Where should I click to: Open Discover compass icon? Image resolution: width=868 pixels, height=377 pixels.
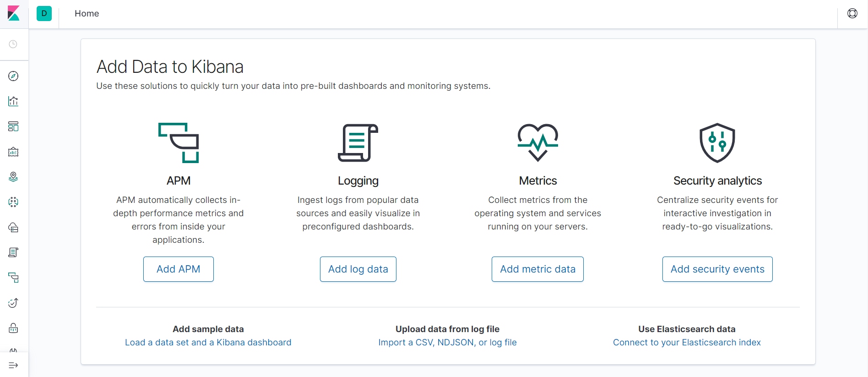pos(13,76)
